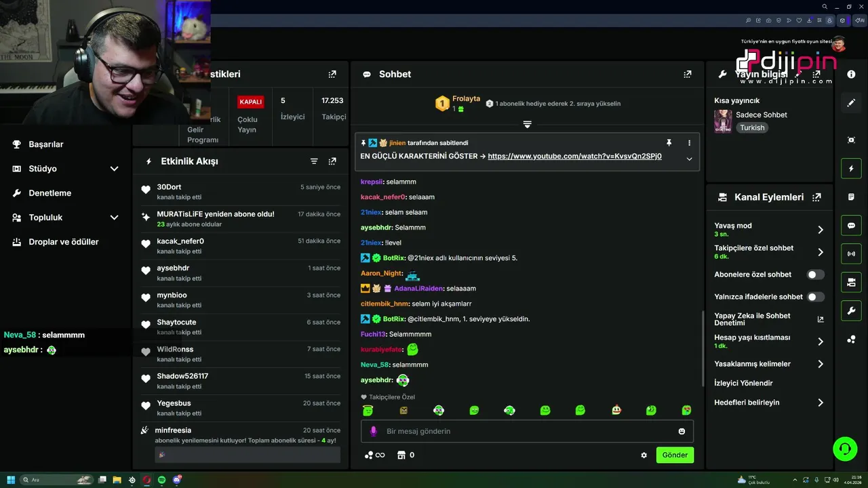Toggle the chat bubble quick action icon
The height and width of the screenshot is (488, 868).
click(851, 226)
